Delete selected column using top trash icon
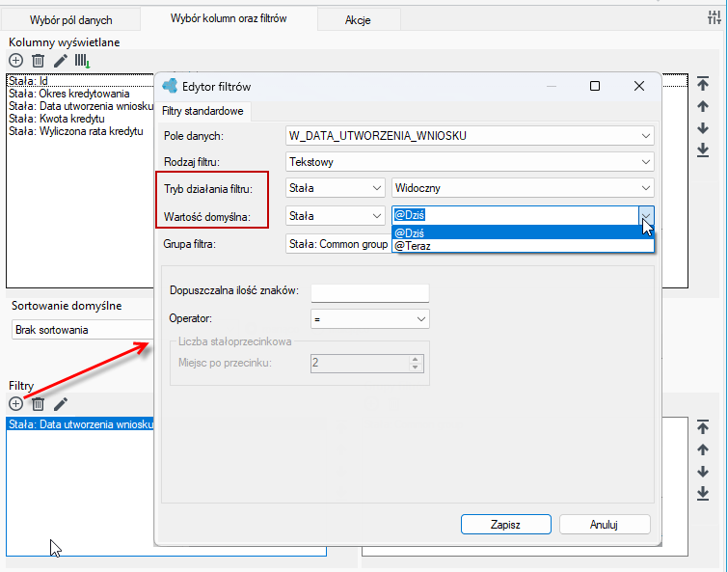Image resolution: width=728 pixels, height=572 pixels. (x=38, y=61)
